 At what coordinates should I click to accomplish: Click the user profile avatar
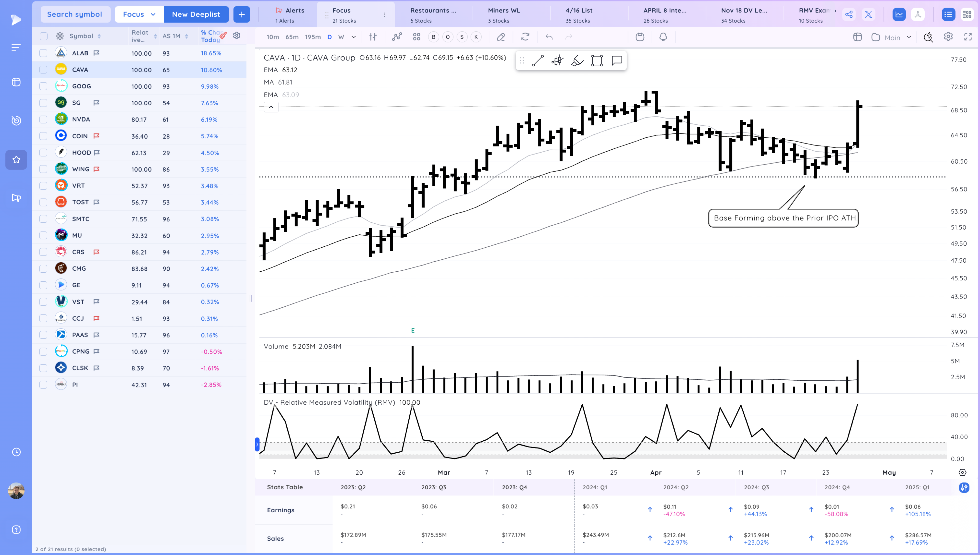pos(16,491)
